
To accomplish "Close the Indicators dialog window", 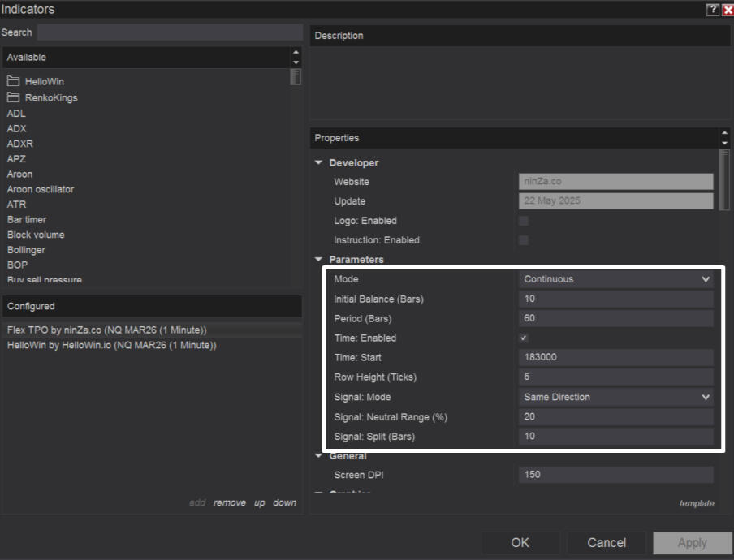I will pyautogui.click(x=728, y=10).
